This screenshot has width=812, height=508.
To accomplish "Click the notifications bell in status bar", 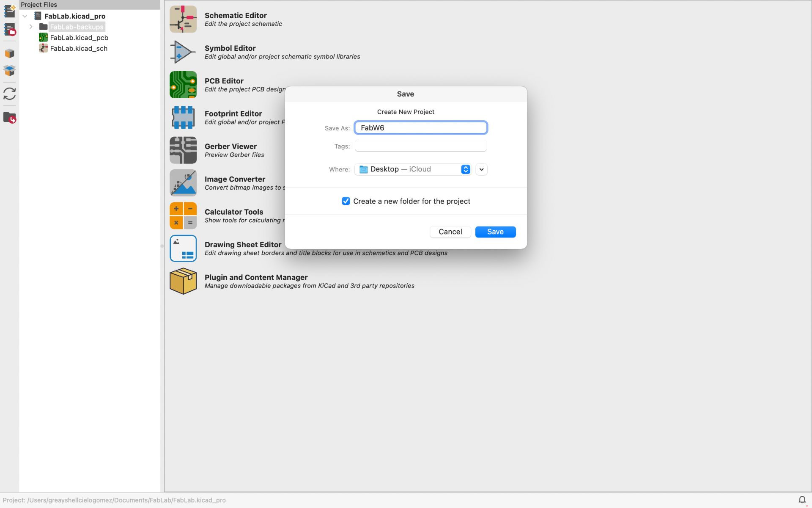I will [x=802, y=500].
